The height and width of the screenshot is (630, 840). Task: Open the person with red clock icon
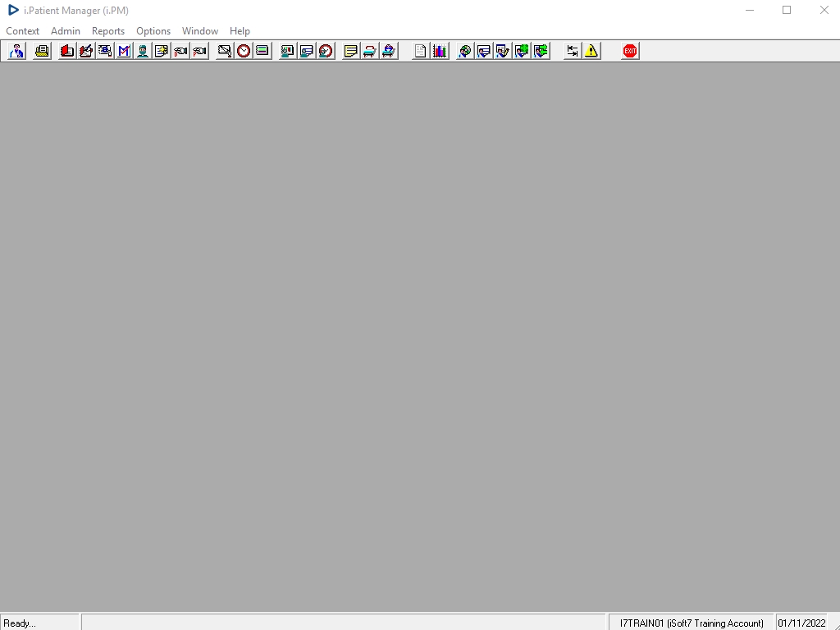pos(325,51)
